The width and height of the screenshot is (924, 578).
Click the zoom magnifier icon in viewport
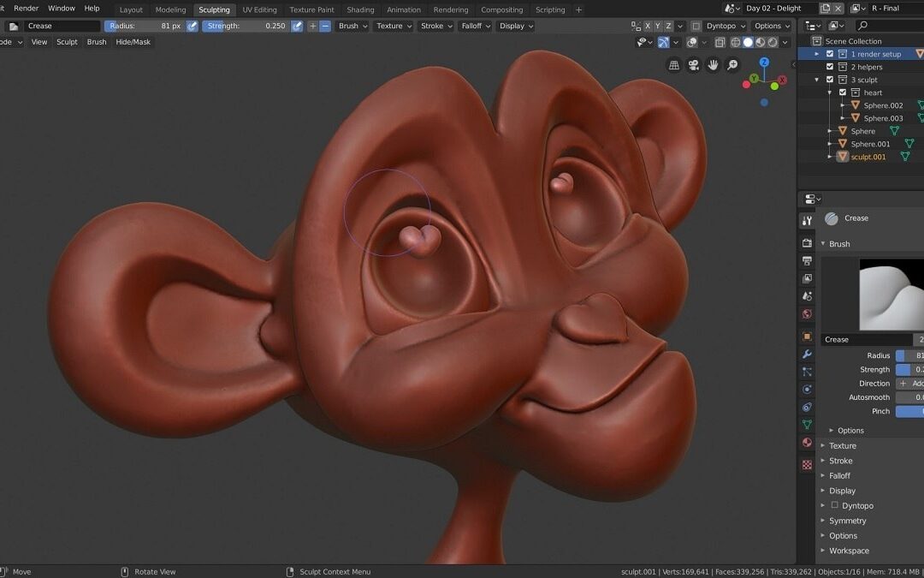[732, 65]
